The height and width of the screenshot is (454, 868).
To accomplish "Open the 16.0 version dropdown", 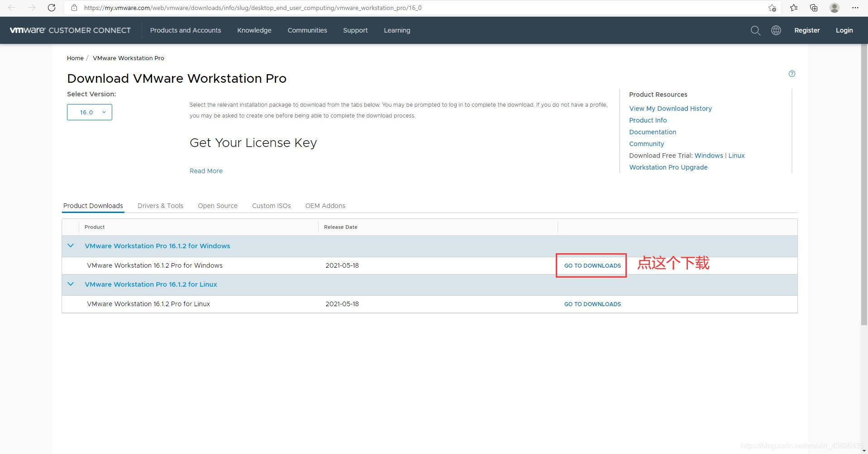I will (x=90, y=112).
